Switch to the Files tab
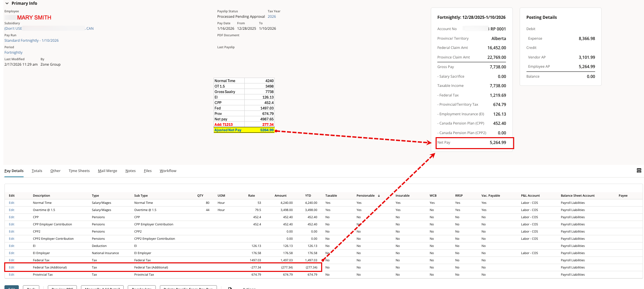 point(148,171)
